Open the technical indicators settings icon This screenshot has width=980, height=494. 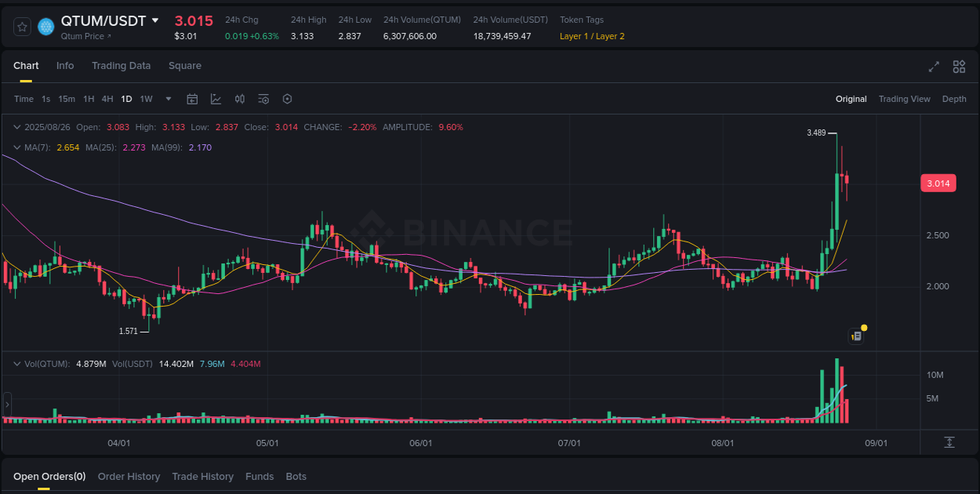coord(263,99)
